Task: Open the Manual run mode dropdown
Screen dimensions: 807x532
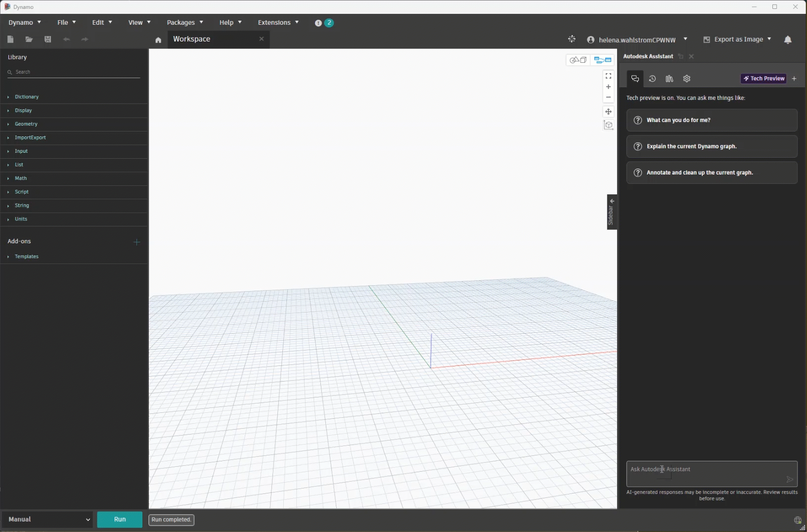Action: click(x=48, y=520)
